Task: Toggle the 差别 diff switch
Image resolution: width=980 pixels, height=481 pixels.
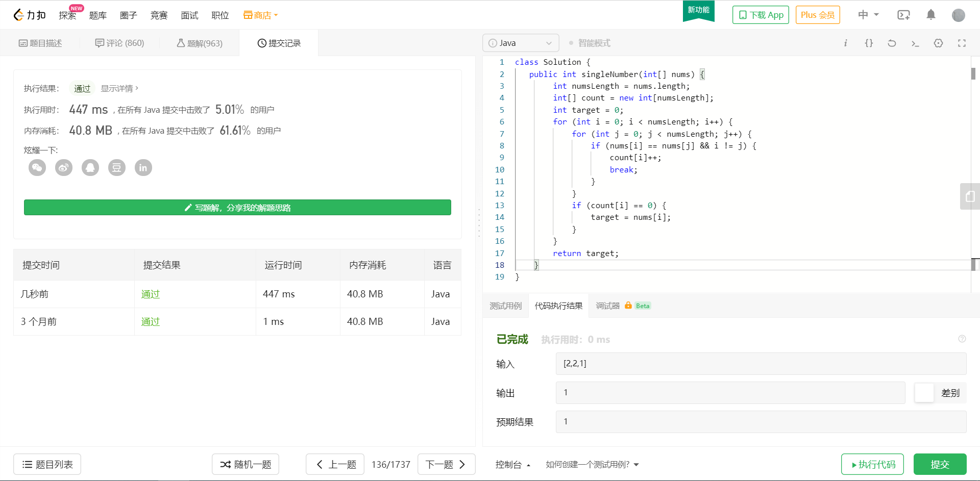Action: 940,393
